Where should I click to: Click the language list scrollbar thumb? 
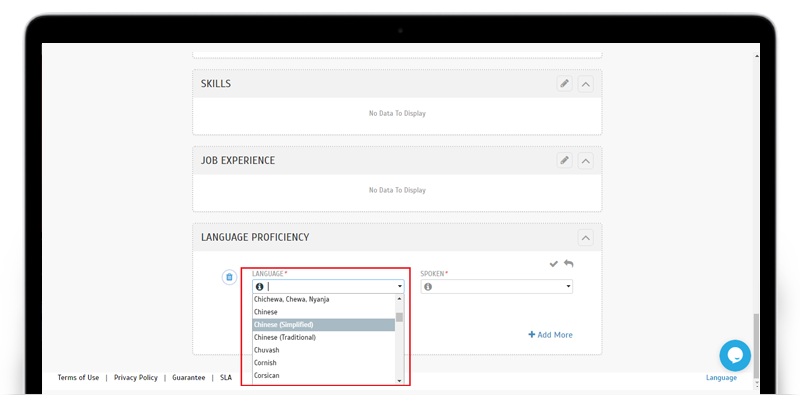[x=399, y=317]
